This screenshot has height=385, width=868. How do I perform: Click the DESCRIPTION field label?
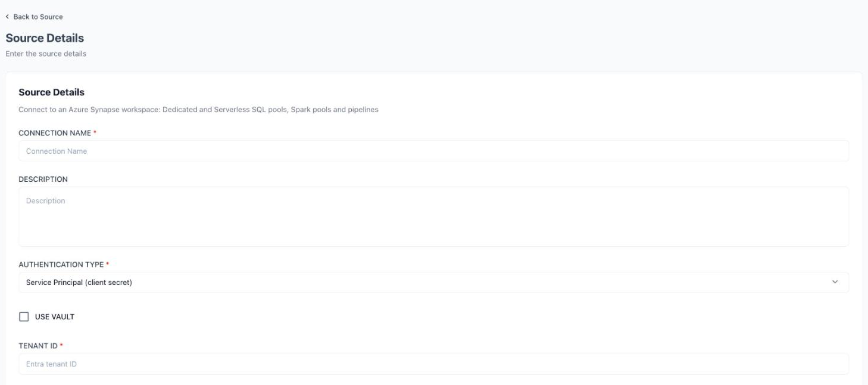pos(43,179)
